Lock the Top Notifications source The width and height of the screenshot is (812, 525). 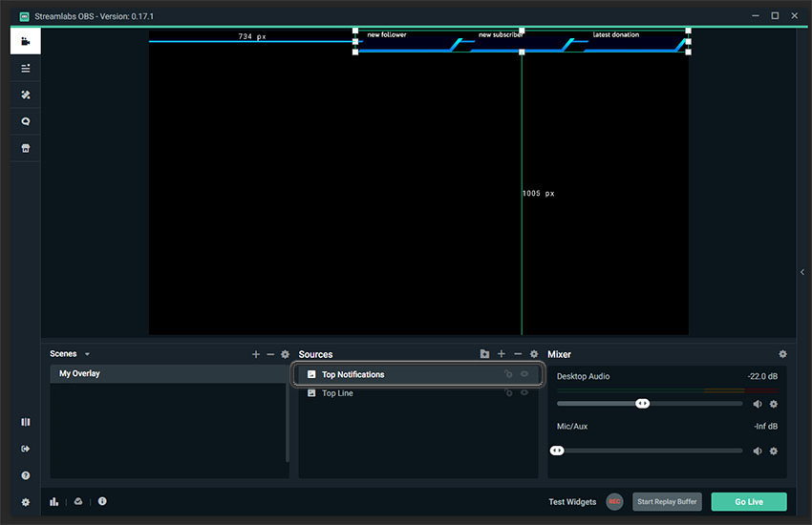click(x=508, y=374)
